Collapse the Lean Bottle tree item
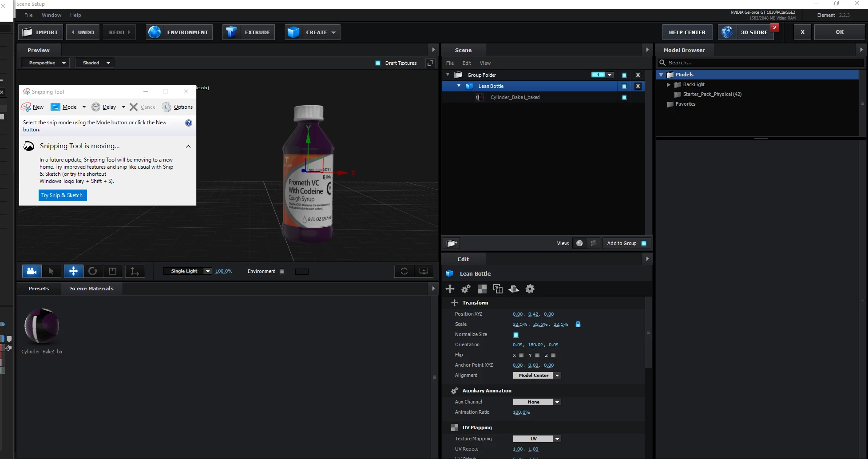This screenshot has width=868, height=459. coord(459,86)
